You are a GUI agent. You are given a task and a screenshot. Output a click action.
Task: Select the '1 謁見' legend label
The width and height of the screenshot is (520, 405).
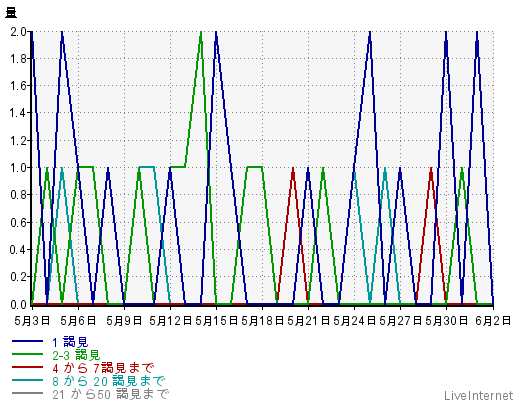(x=70, y=342)
